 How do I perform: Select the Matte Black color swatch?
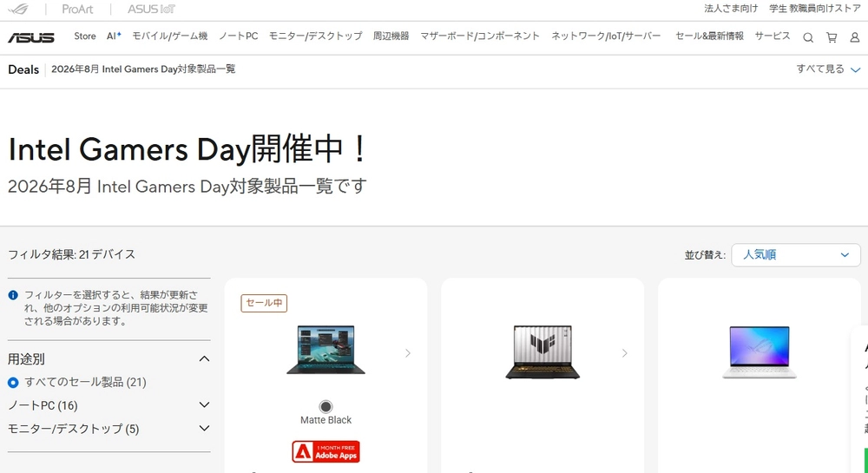(325, 407)
